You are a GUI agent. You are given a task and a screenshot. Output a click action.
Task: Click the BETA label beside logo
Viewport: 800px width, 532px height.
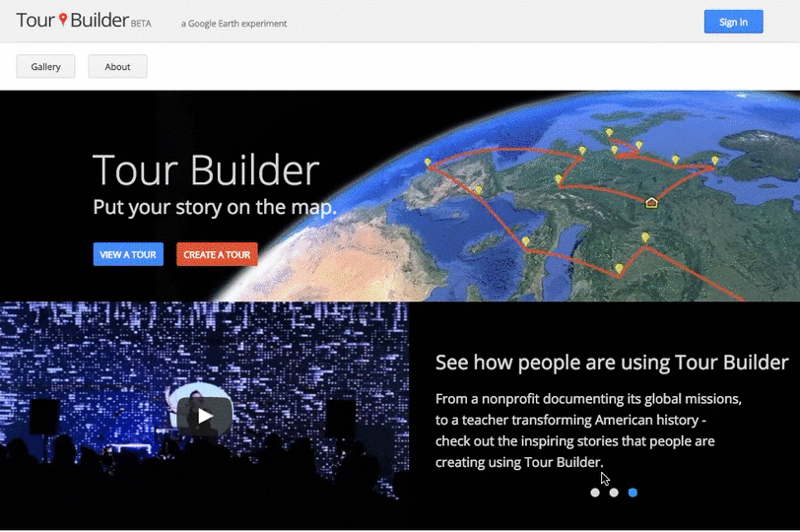tap(141, 24)
